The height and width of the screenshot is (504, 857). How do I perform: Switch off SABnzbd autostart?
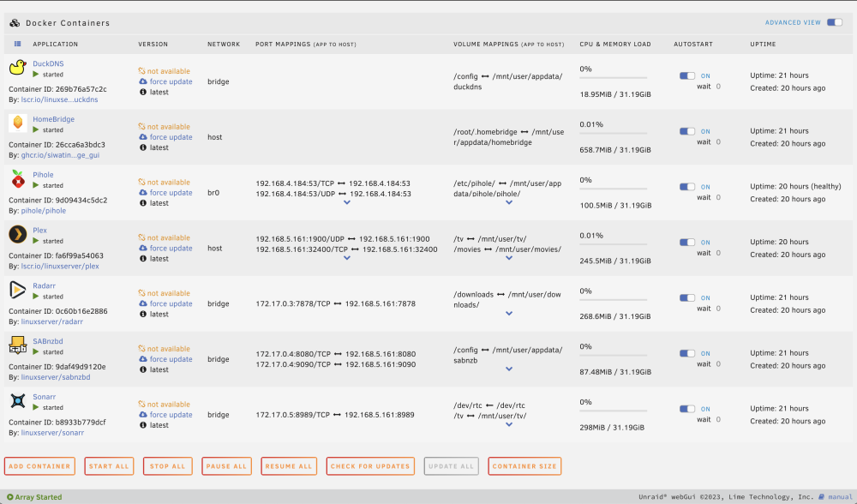click(x=687, y=353)
